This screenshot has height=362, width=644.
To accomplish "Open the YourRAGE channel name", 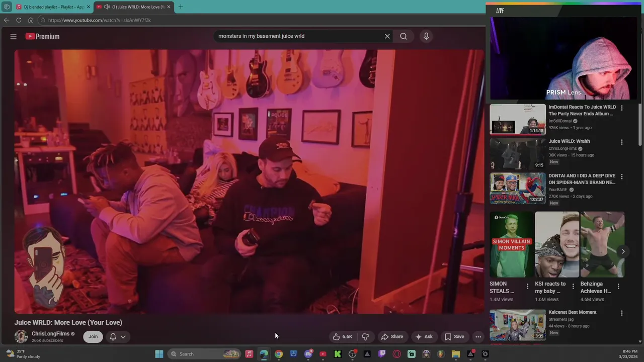I will 557,190.
